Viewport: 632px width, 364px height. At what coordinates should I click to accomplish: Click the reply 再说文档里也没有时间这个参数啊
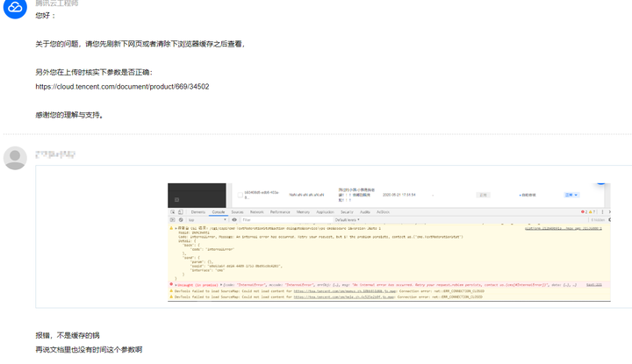tap(89, 349)
